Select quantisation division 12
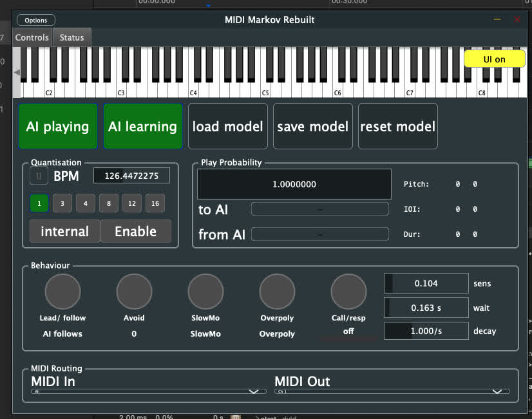The image size is (532, 419). (x=132, y=203)
